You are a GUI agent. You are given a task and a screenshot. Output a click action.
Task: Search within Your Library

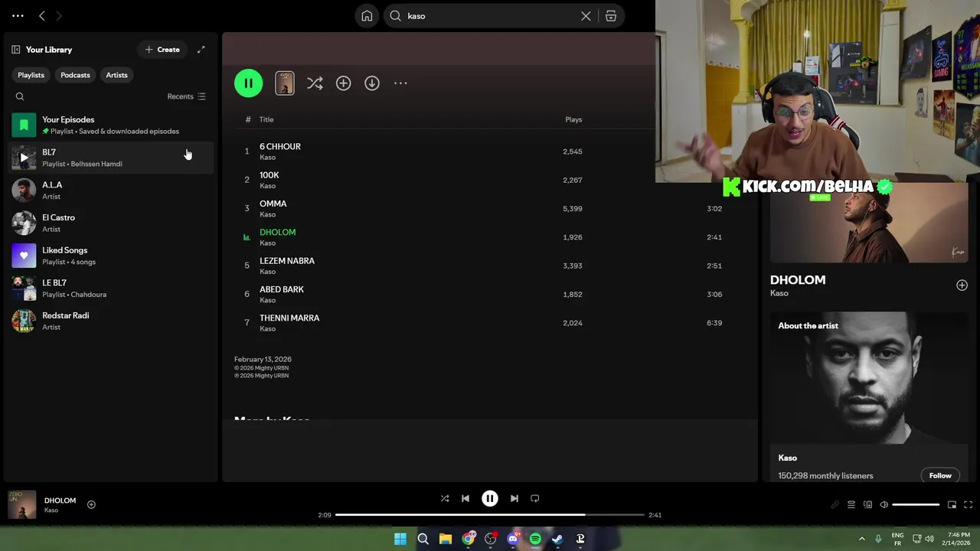[20, 96]
